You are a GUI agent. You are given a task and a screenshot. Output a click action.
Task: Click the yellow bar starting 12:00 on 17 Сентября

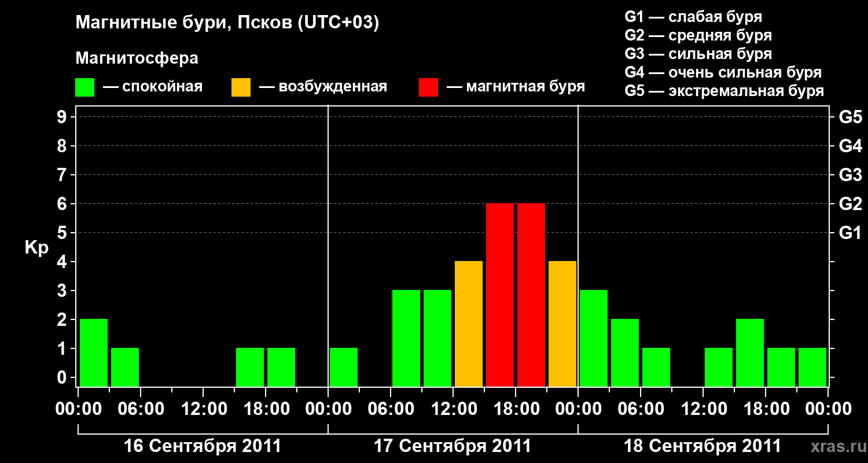[x=469, y=324]
